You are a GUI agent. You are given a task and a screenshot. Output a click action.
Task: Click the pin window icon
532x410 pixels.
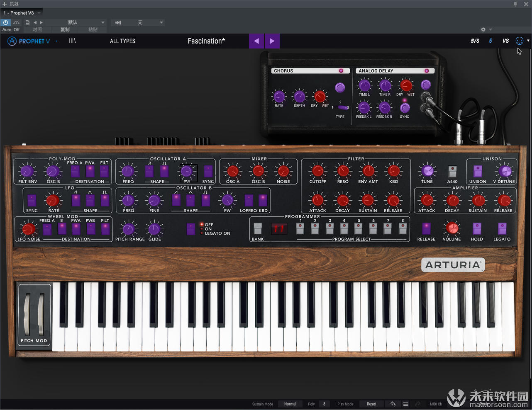[515, 4]
